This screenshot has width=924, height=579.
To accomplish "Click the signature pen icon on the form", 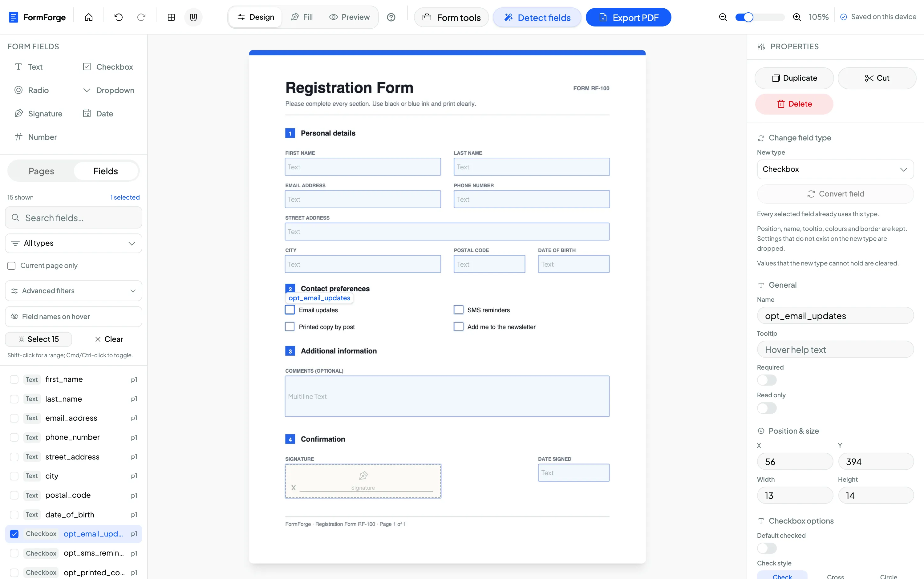I will click(363, 476).
